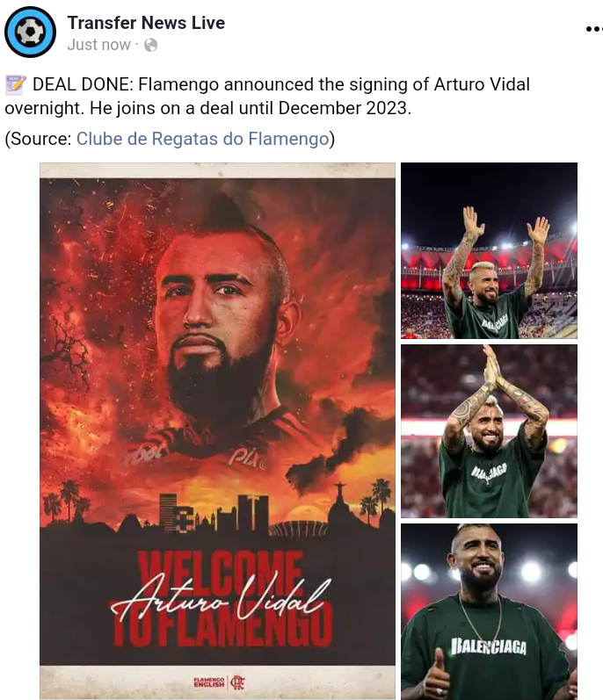View the photo of Vidal raising both hands
Screen dimensions: 603x700
click(x=489, y=250)
